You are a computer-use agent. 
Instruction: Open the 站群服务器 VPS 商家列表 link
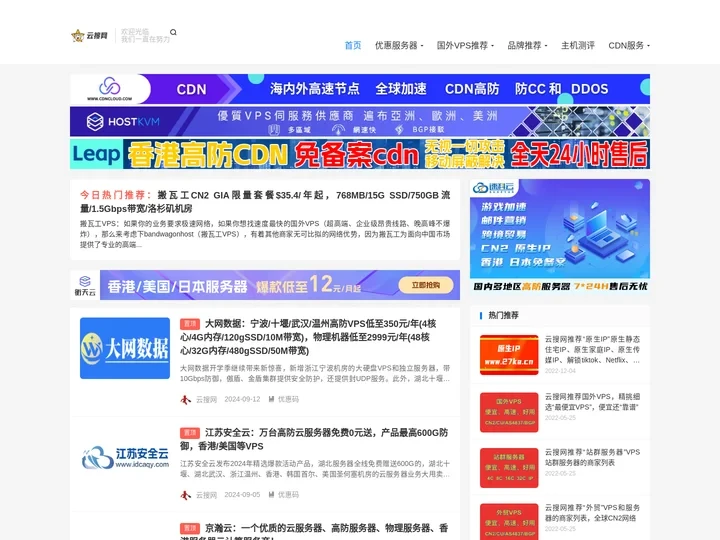592,457
